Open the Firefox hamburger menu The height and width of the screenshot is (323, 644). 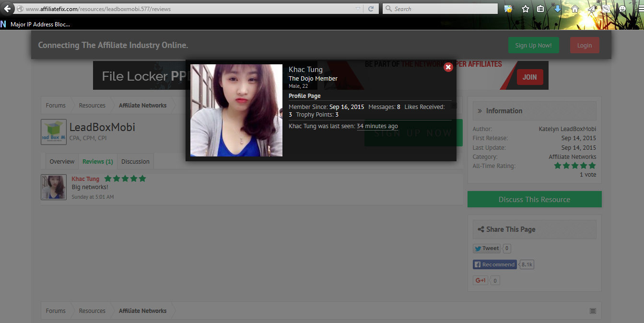[x=640, y=9]
